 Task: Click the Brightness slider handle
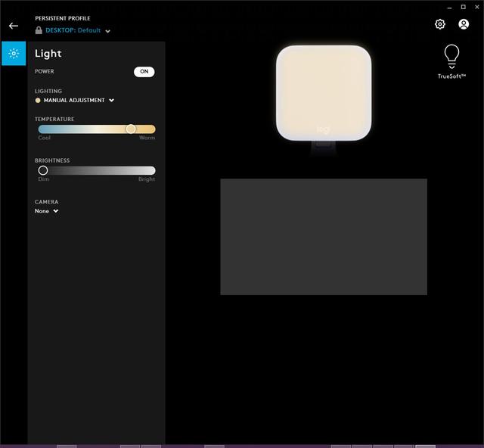coord(43,170)
